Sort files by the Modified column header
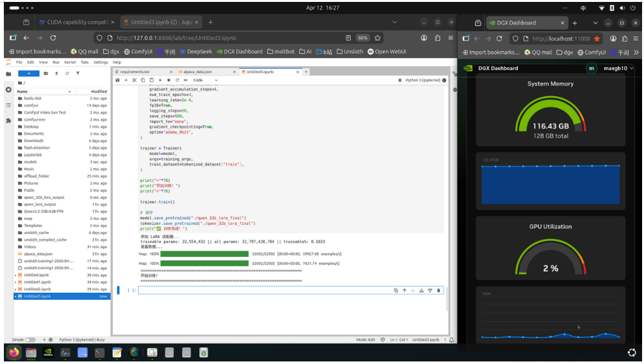The height and width of the screenshot is (364, 644). (x=93, y=91)
